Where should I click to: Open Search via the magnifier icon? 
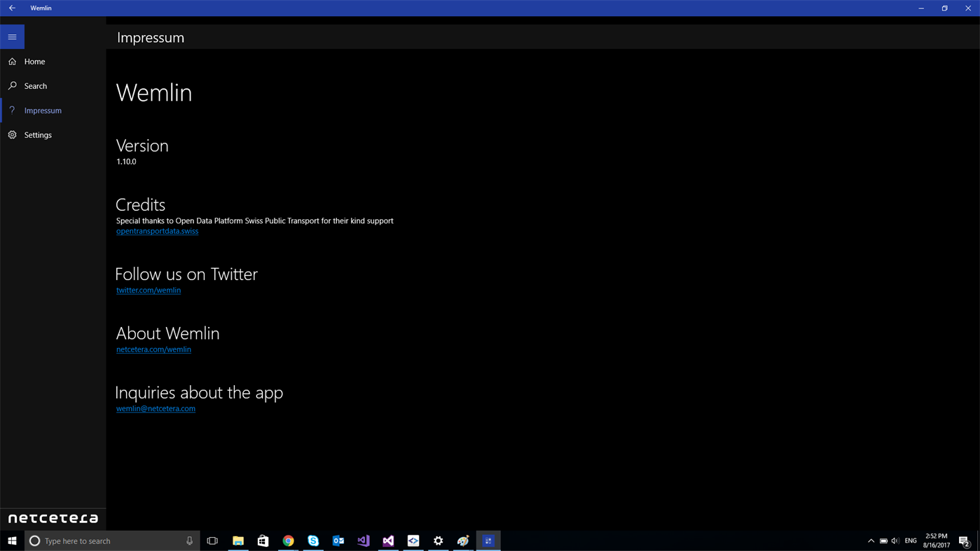click(11, 85)
